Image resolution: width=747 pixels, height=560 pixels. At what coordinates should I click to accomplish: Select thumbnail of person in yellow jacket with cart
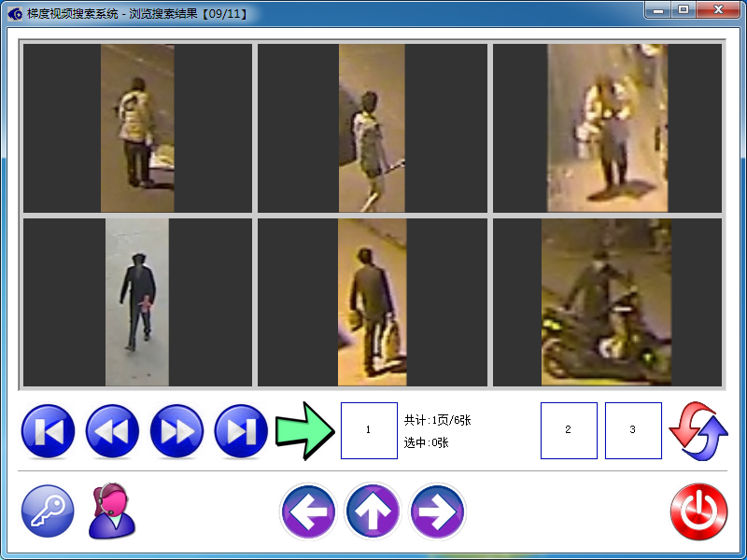click(x=137, y=128)
